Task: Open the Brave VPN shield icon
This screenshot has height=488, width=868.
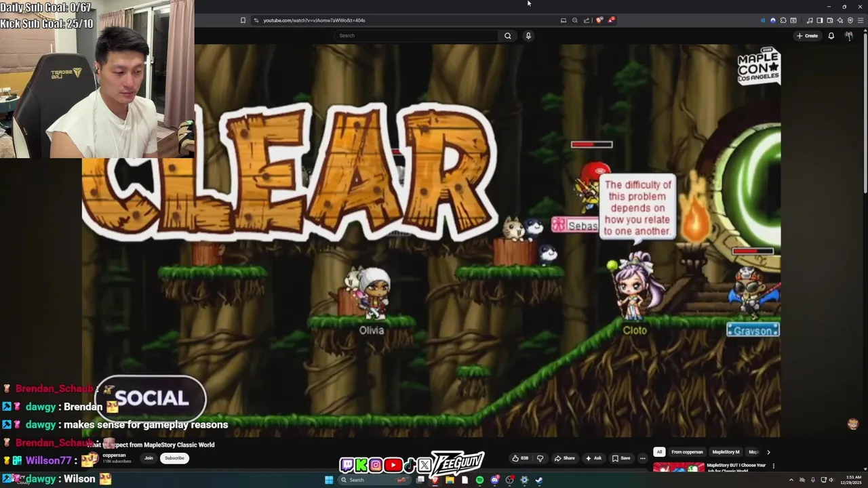Action: click(x=850, y=20)
